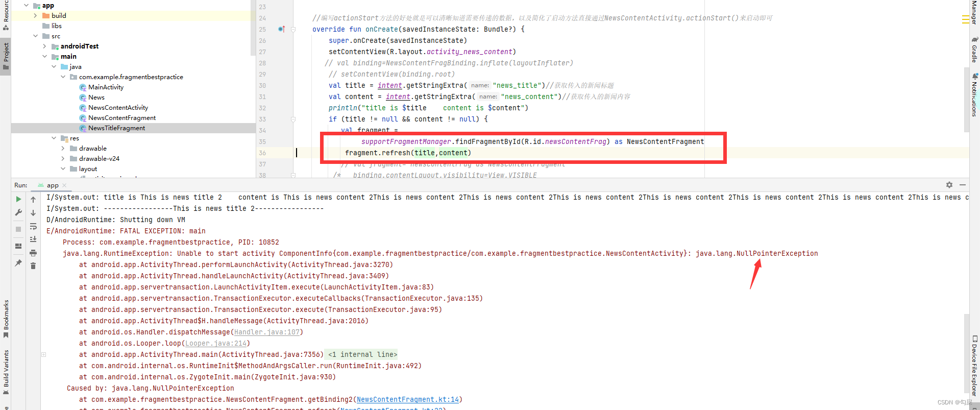980x410 pixels.
Task: Open the Resource Manager tool window
Action: (6, 15)
